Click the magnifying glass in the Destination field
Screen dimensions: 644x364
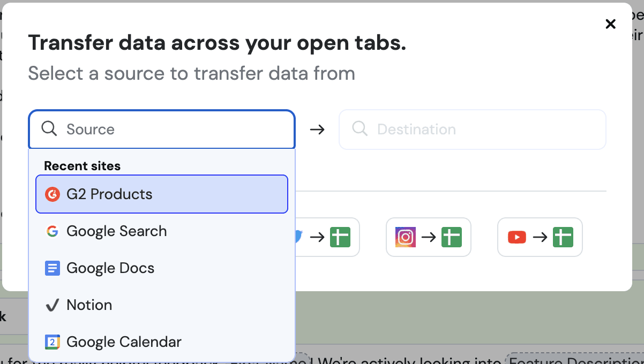pyautogui.click(x=360, y=129)
